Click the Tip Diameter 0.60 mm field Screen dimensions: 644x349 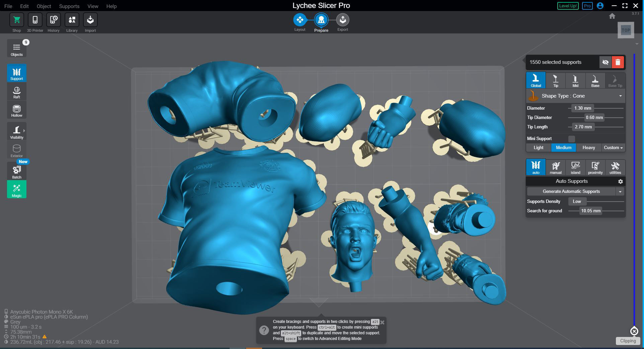(594, 118)
